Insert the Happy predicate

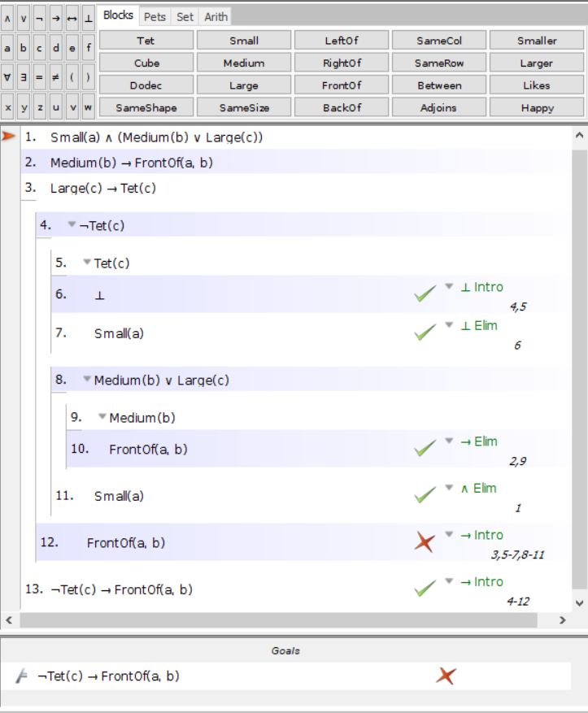click(537, 107)
